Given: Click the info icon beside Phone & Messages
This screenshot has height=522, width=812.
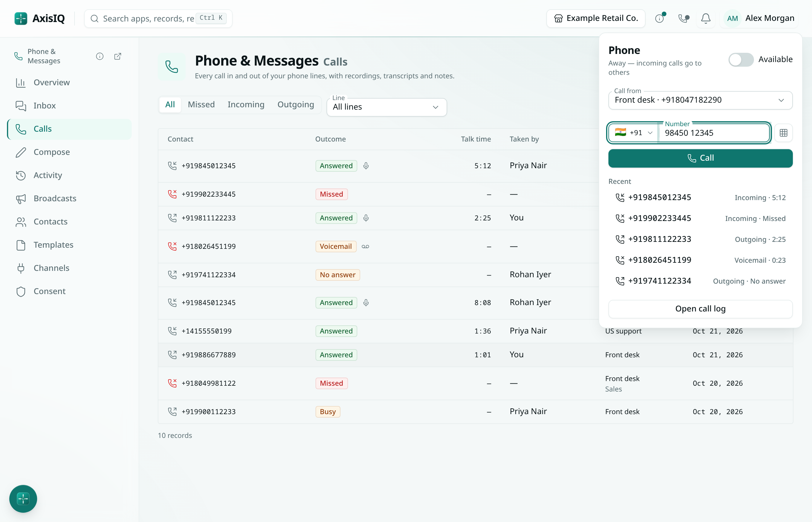Looking at the screenshot, I should (100, 56).
